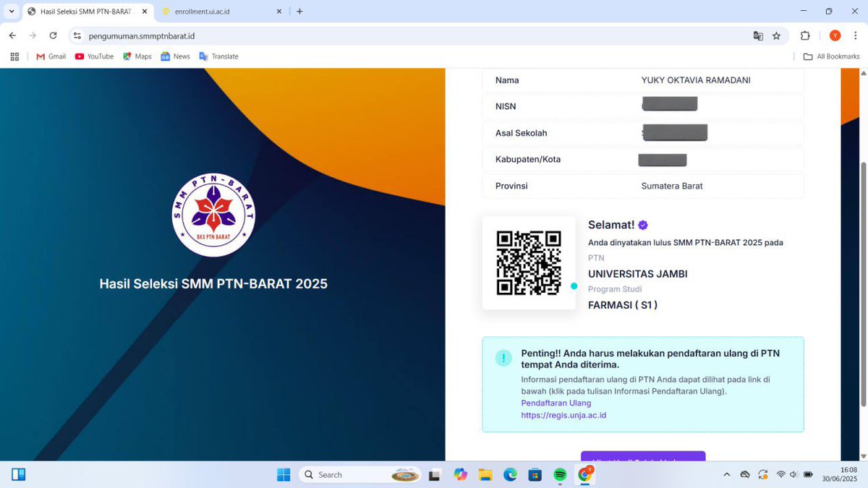View site information icon in address bar
The image size is (868, 488).
[x=77, y=35]
